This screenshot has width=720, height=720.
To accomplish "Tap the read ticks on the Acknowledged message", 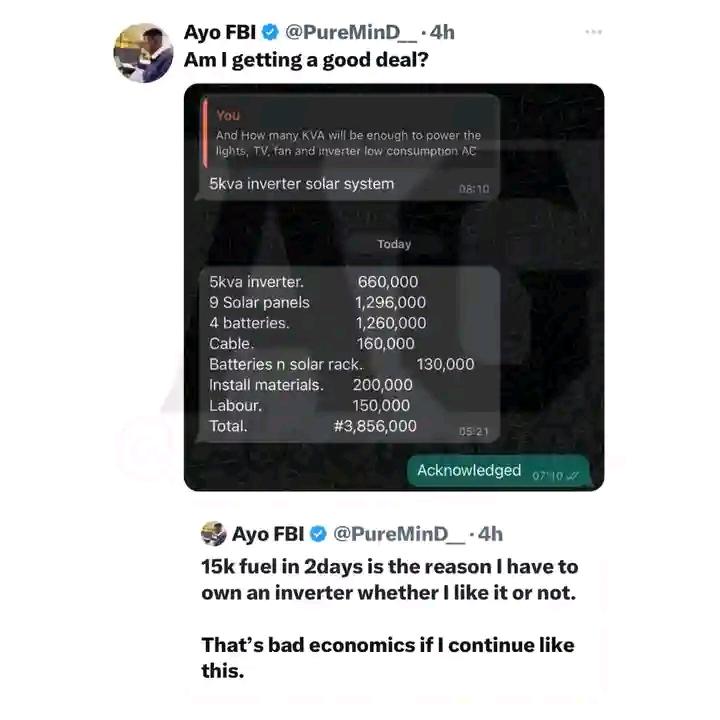I will click(572, 476).
